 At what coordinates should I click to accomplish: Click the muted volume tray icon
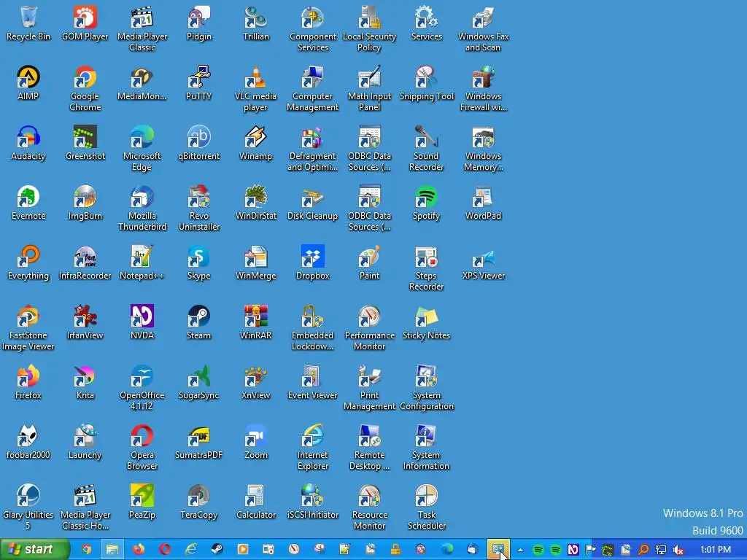[x=678, y=550]
